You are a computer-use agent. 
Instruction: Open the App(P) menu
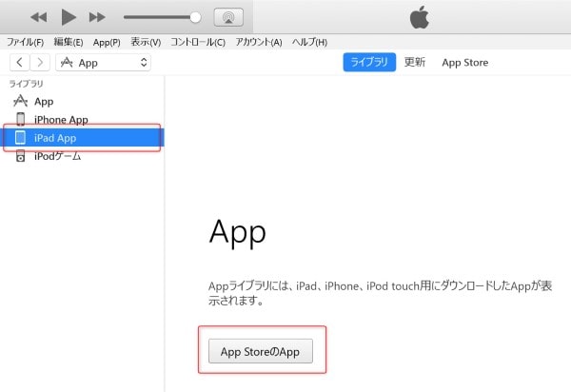tap(107, 42)
